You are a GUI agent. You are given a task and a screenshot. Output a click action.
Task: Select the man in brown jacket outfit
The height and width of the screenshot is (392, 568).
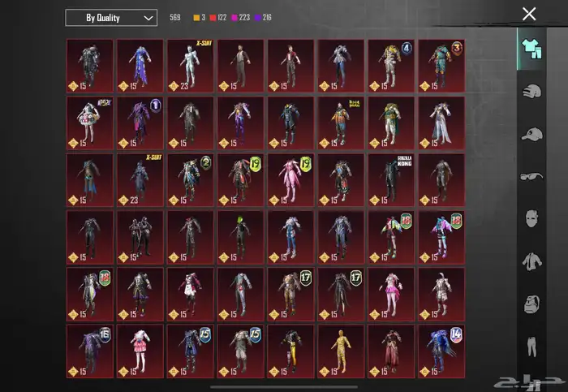tap(240, 66)
